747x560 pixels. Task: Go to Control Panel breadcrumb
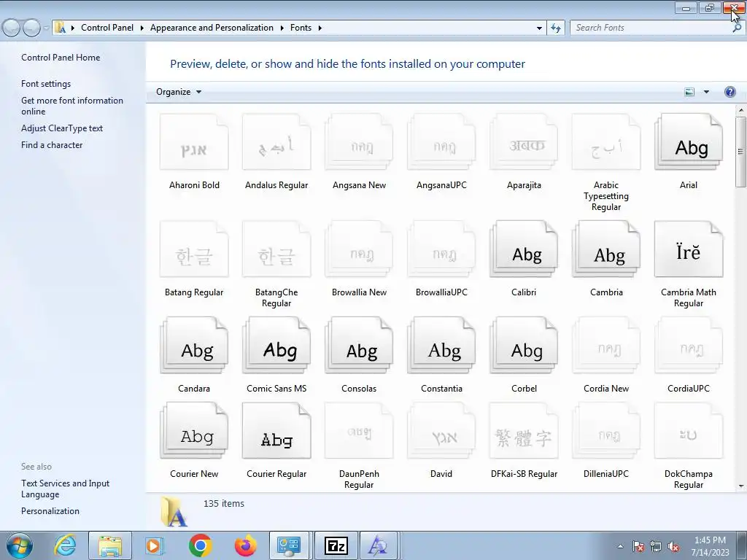(x=107, y=28)
